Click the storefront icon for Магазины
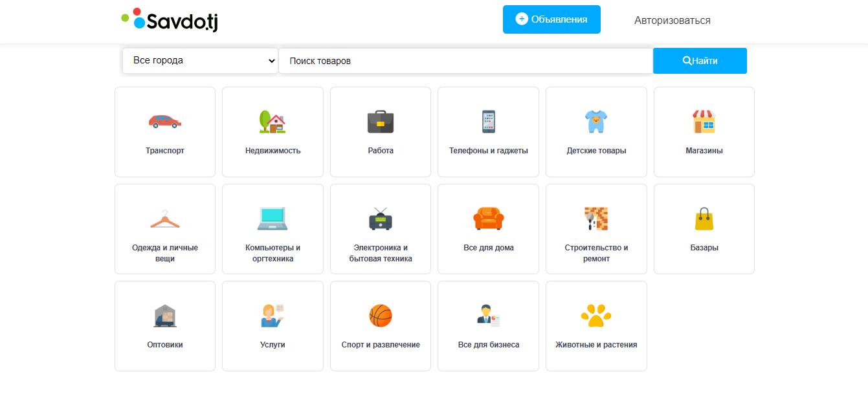Viewport: 868px width, 394px height. click(704, 121)
